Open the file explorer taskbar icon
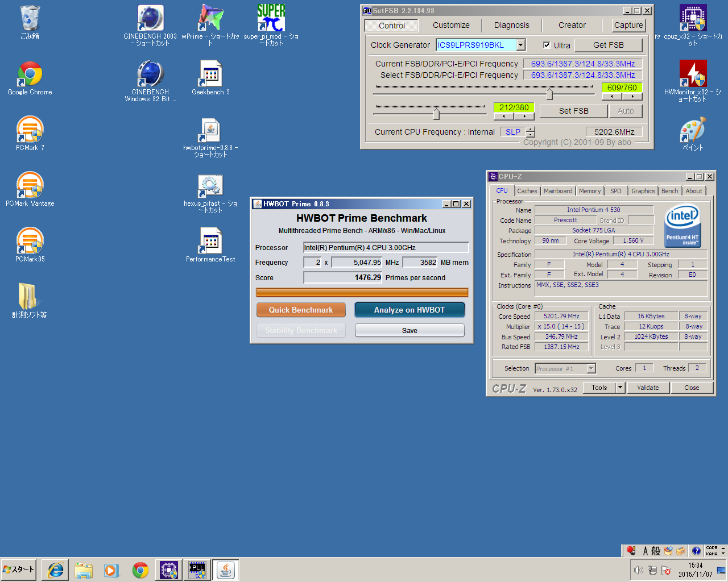Viewport: 728px width, 582px height. (84, 569)
